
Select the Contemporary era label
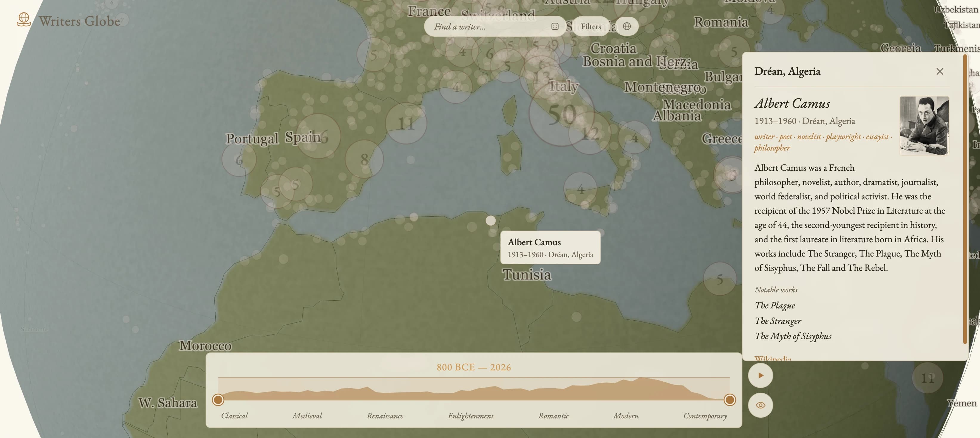click(x=705, y=416)
